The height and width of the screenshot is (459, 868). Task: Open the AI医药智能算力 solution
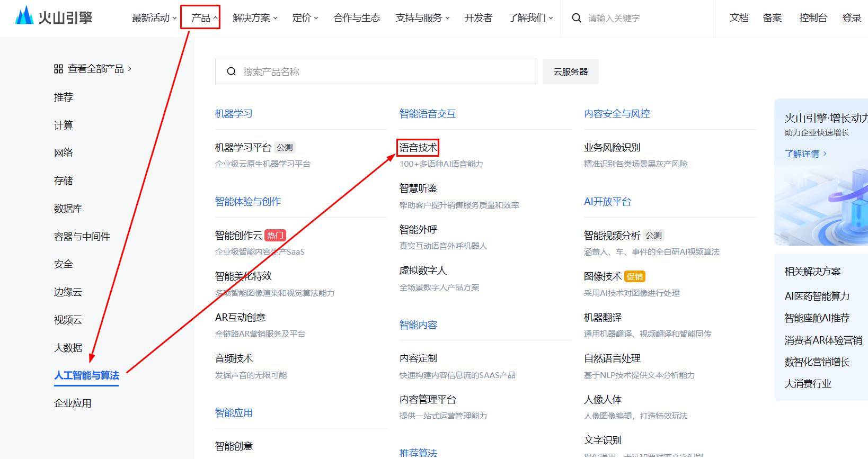pyautogui.click(x=817, y=296)
